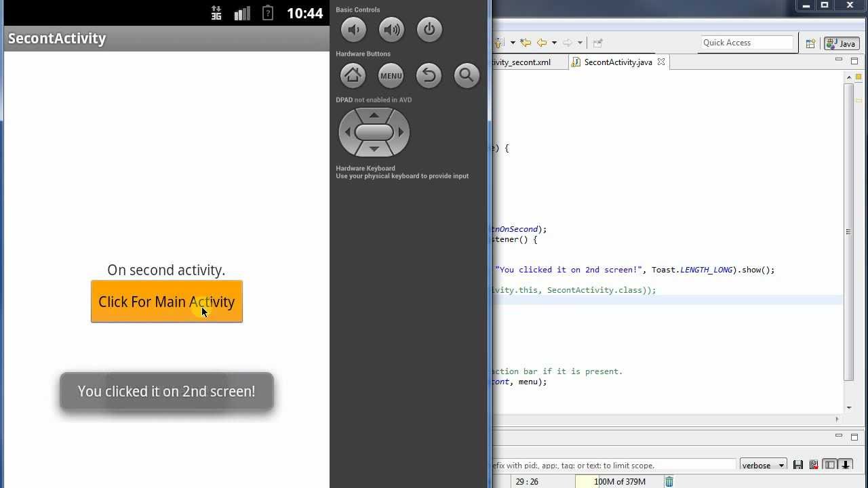Toggle display of saved filters view
The width and height of the screenshot is (868, 488).
coord(830,465)
